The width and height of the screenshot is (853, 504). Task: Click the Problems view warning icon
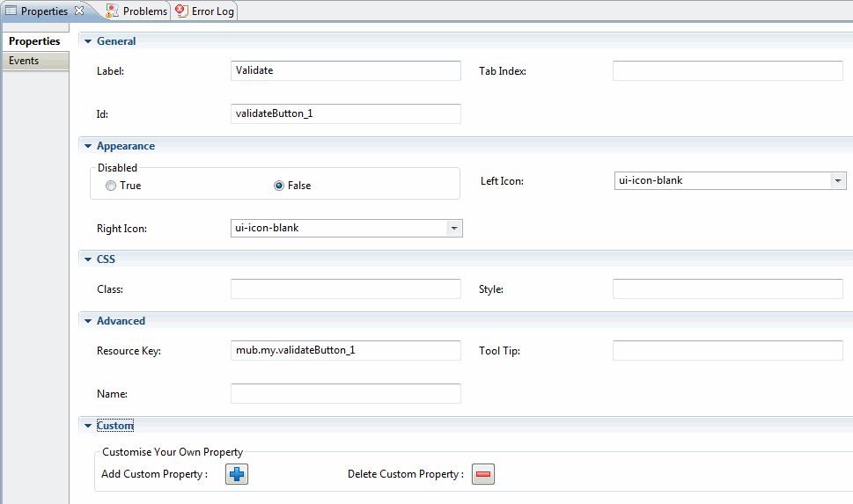pyautogui.click(x=112, y=11)
